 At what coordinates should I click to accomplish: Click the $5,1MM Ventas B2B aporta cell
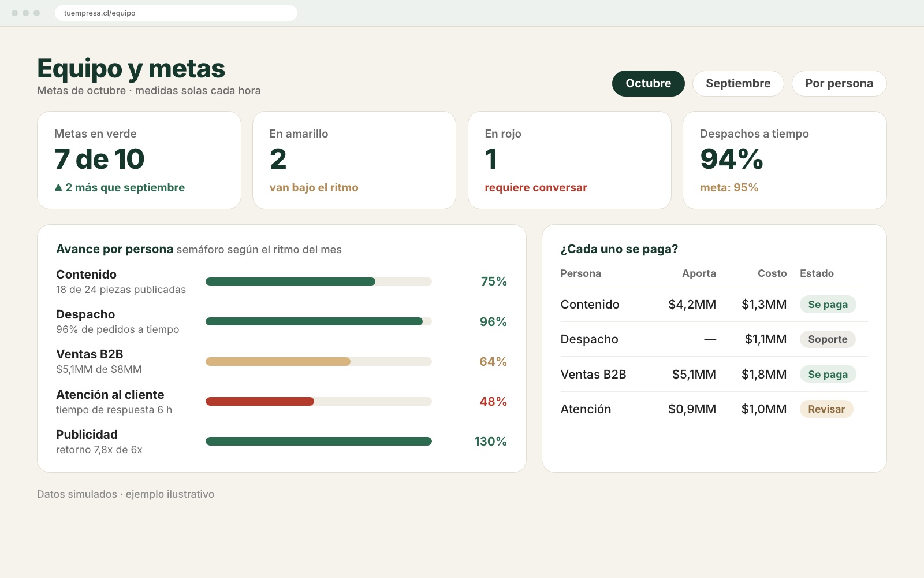(694, 375)
